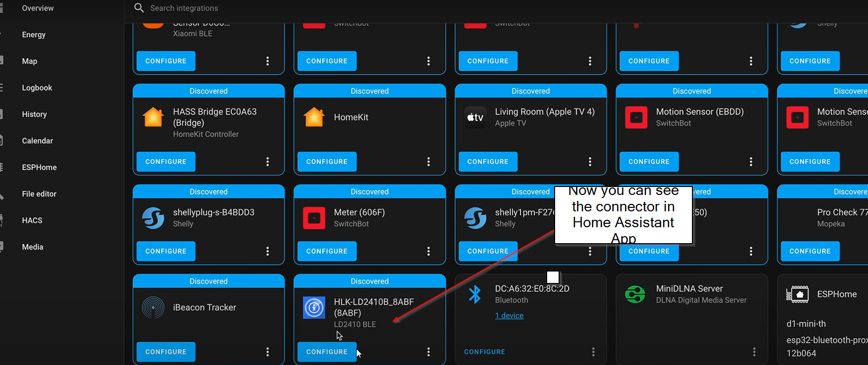Configure the HASS Bridge EC0A63 integration
This screenshot has height=365, width=868.
click(166, 162)
